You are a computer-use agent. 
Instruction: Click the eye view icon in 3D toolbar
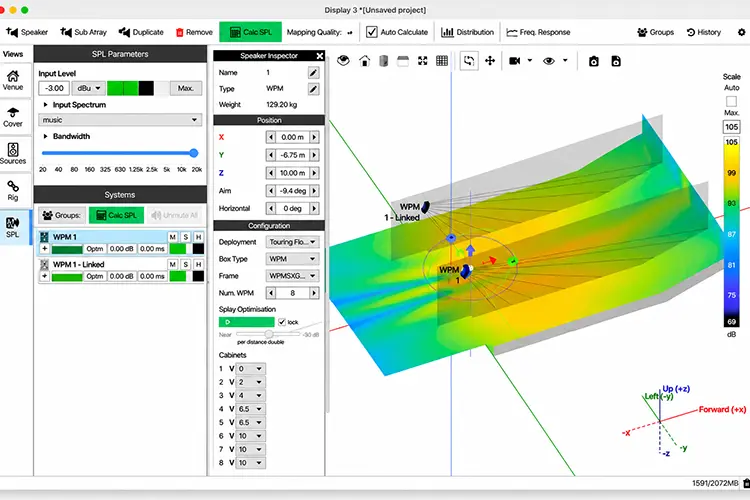tap(343, 61)
